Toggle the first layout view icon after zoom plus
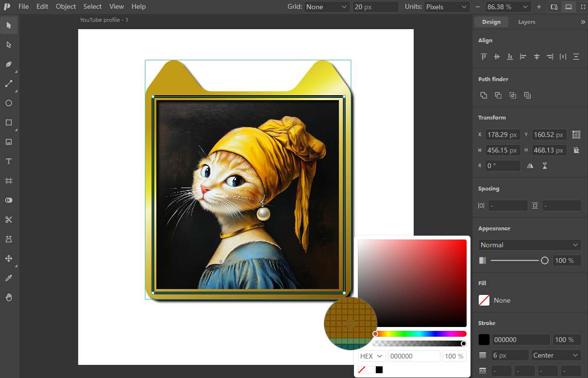The height and width of the screenshot is (378, 588). pos(554,7)
